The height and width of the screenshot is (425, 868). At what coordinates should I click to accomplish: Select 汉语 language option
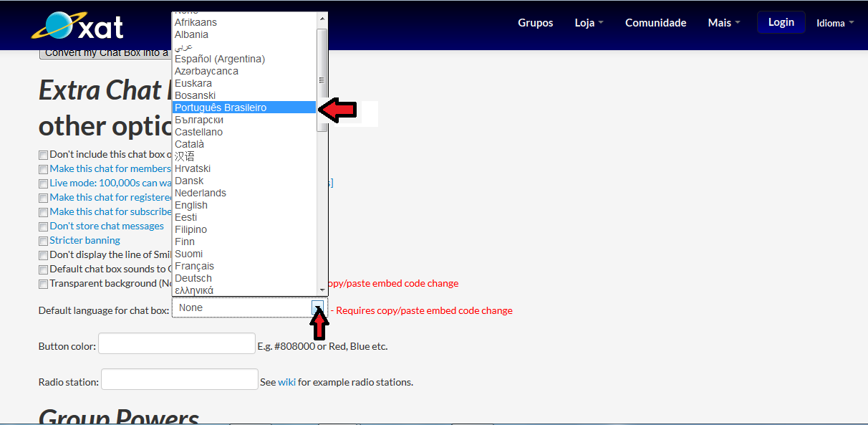[x=244, y=156]
